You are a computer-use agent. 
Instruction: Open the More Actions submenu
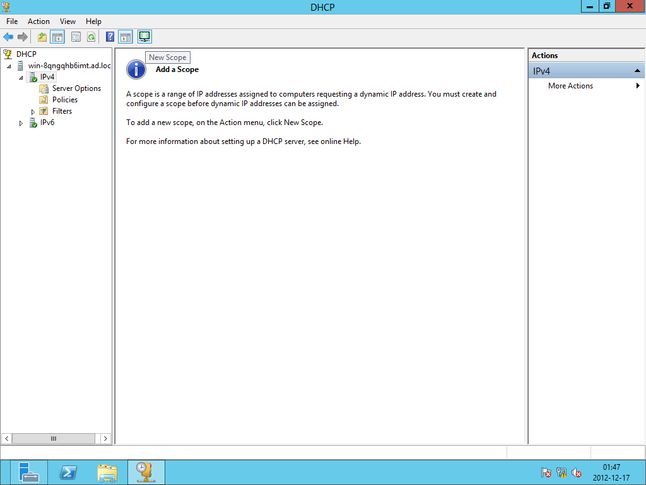point(637,86)
